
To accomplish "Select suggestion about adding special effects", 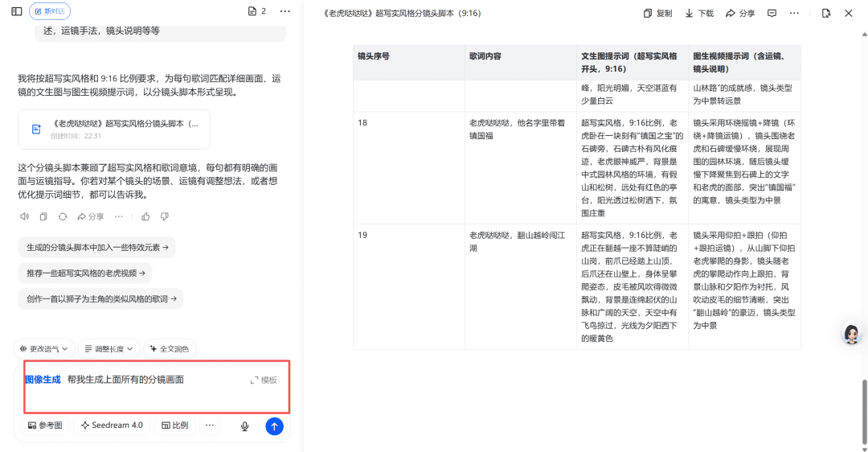I will tap(96, 248).
